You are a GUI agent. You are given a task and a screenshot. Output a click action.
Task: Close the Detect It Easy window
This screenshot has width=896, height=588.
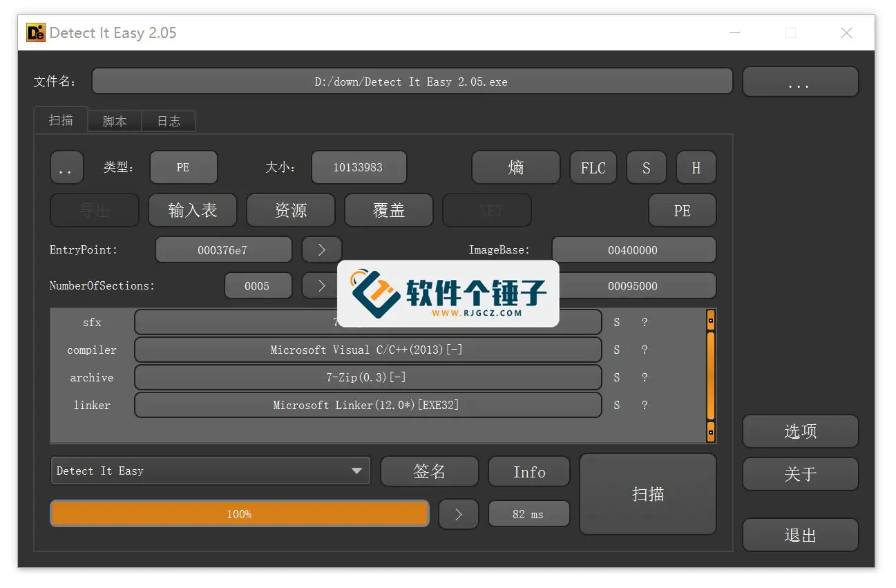[846, 32]
